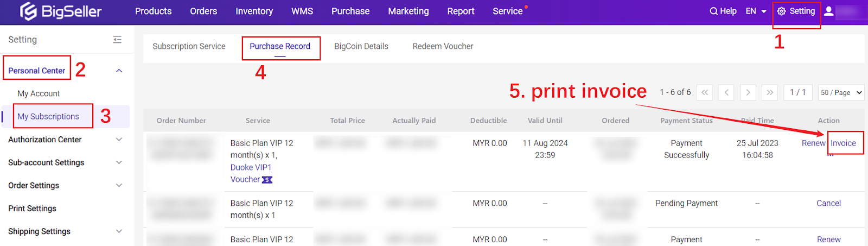
Task: Click the paid time '25 Jul 2023 16:04:58'
Action: pos(757,149)
